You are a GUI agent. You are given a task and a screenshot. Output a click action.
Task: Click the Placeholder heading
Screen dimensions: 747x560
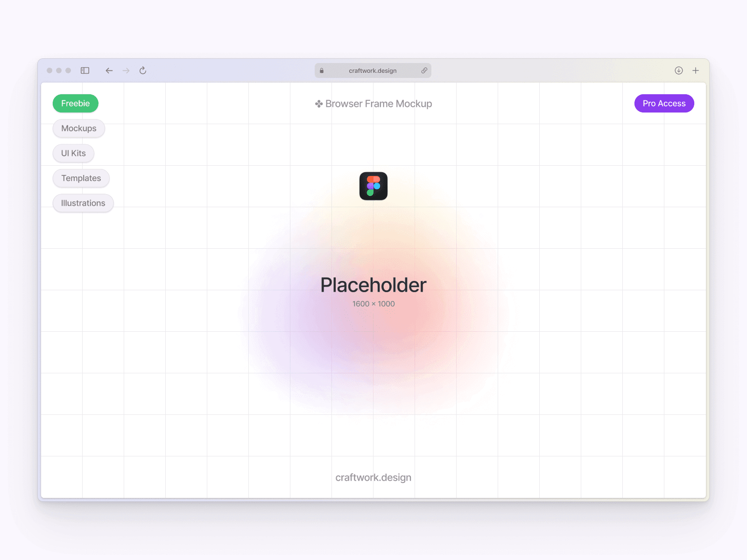(373, 285)
